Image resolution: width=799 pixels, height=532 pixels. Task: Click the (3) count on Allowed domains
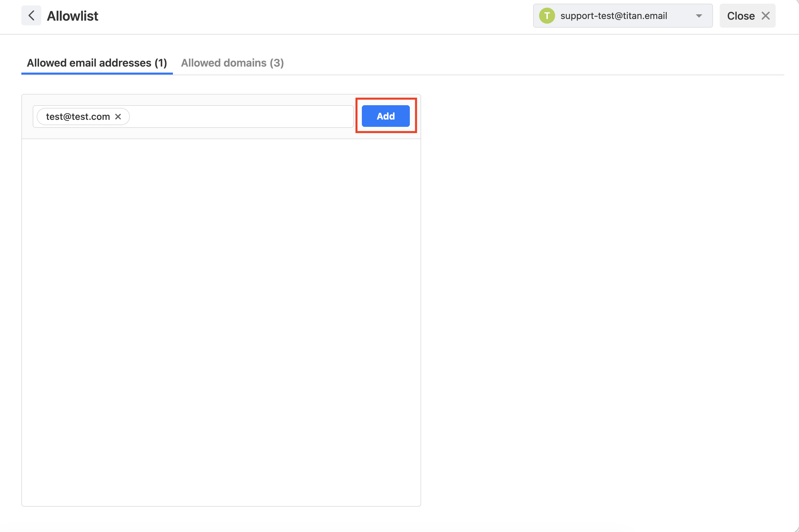(277, 63)
